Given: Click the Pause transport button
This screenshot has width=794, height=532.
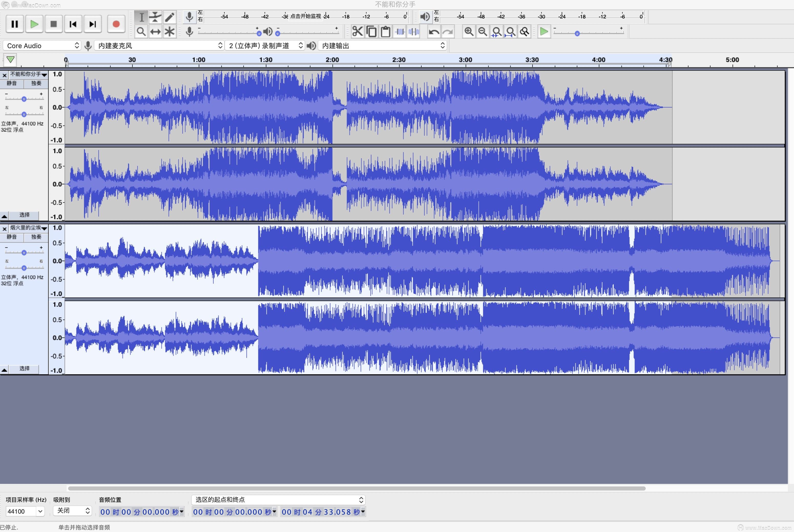Looking at the screenshot, I should (x=15, y=24).
